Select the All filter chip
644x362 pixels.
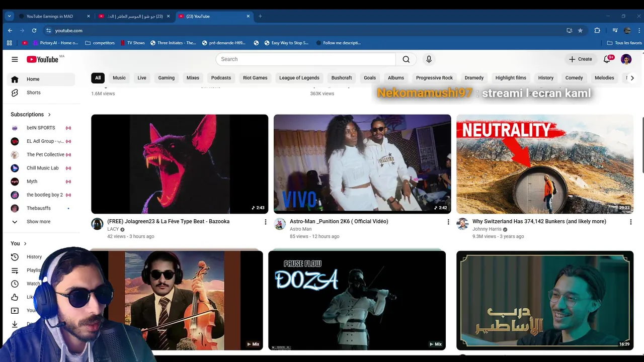(x=98, y=78)
